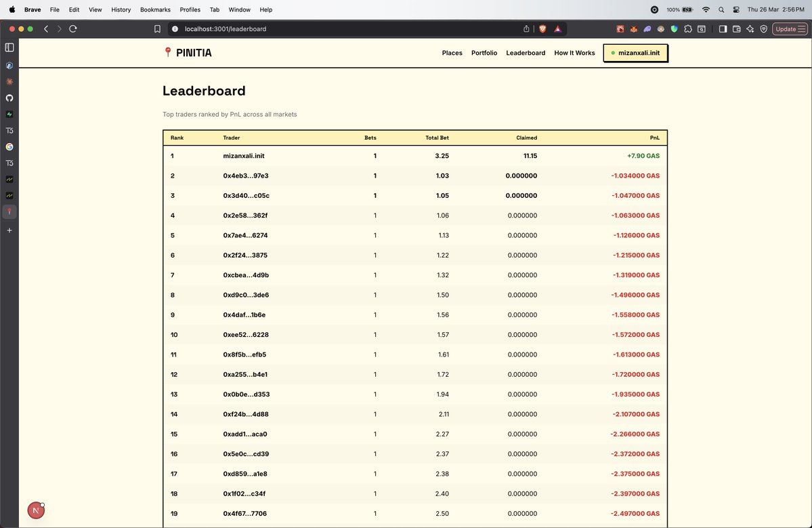Click trader address 0xf24b...4d88
The image size is (812, 528).
pyautogui.click(x=245, y=414)
